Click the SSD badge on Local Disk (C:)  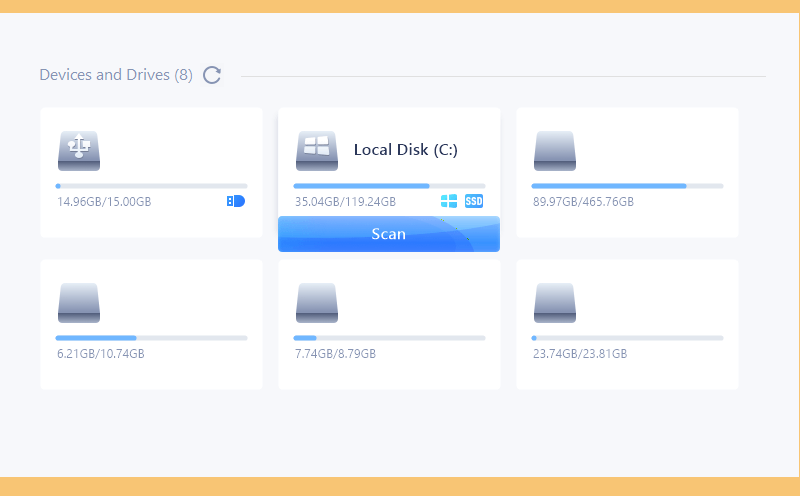click(x=474, y=201)
